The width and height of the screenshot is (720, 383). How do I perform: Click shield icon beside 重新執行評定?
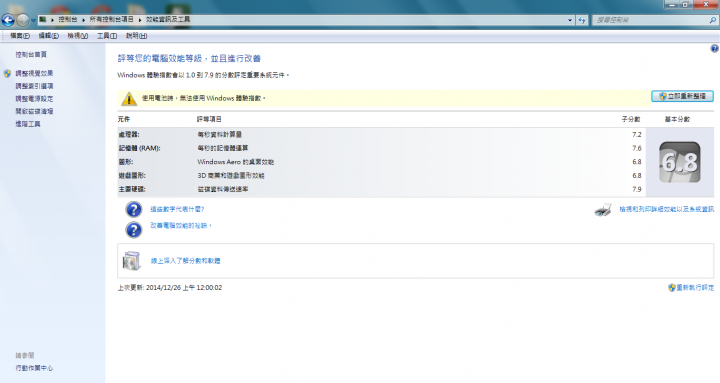click(x=672, y=287)
